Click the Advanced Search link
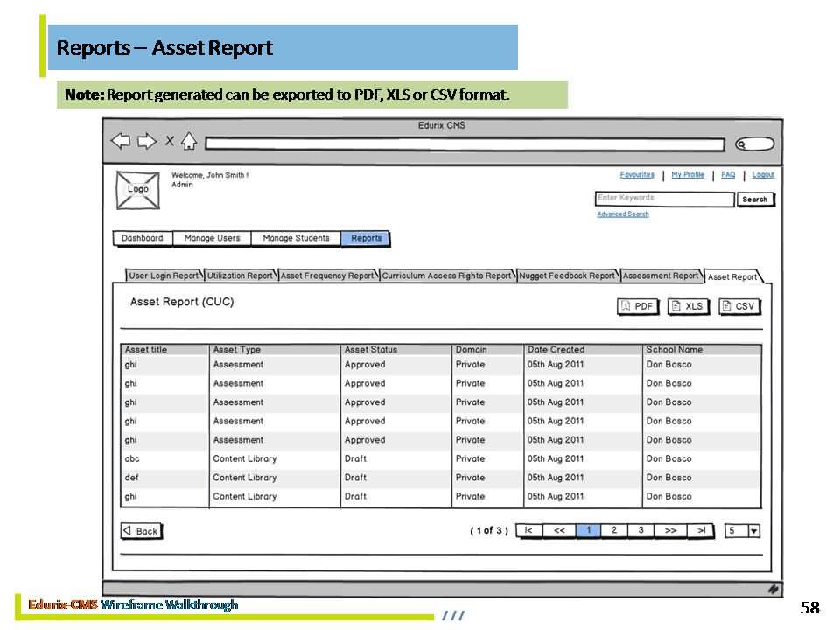Screen dimensions: 840x630 click(x=623, y=214)
